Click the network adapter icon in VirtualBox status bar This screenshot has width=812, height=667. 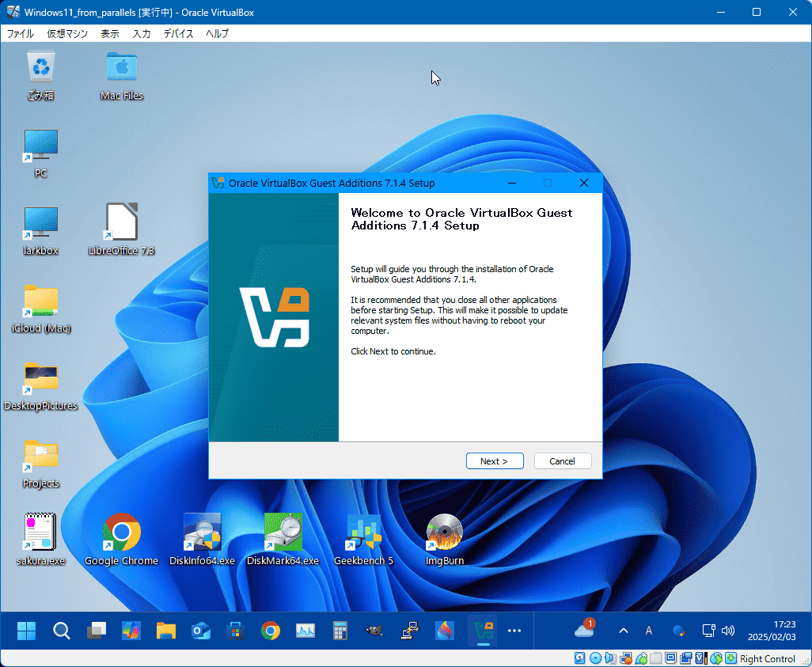coord(625,658)
